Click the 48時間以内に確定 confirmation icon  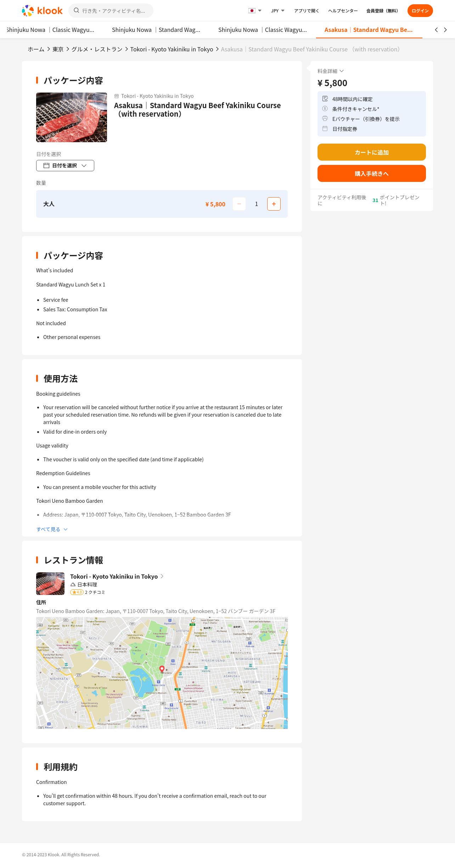point(325,99)
